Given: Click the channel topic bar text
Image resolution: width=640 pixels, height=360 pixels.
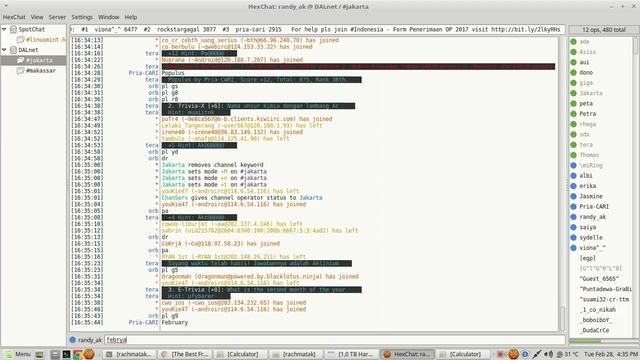Looking at the screenshot, I should (317, 29).
